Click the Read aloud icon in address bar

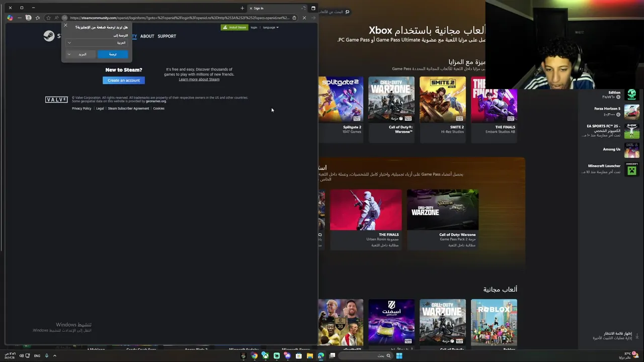point(56,18)
